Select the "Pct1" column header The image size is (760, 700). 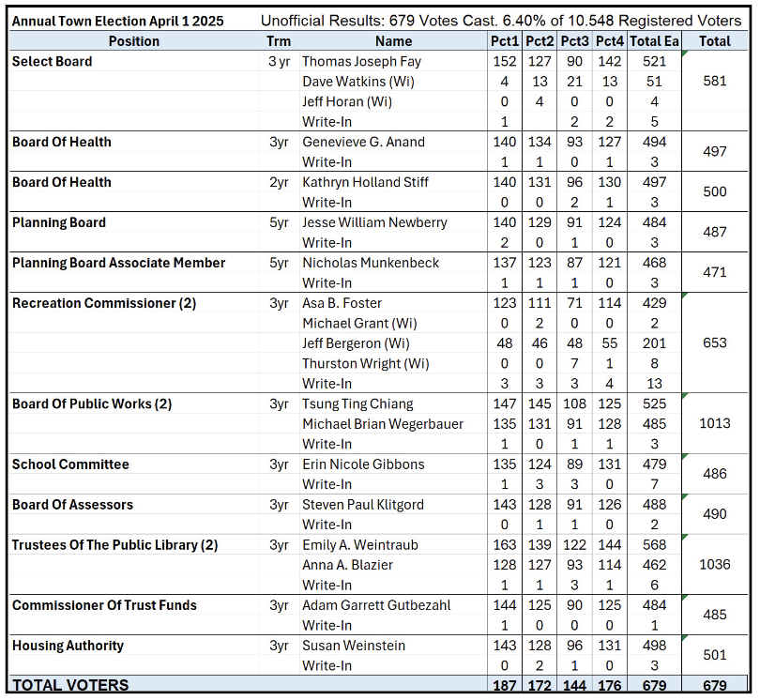(505, 41)
